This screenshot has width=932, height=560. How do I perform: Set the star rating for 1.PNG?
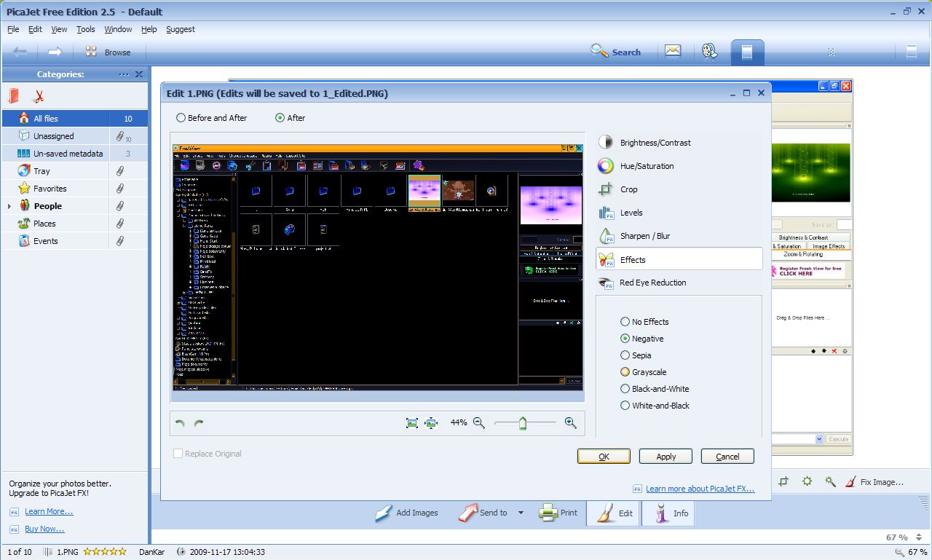(105, 552)
